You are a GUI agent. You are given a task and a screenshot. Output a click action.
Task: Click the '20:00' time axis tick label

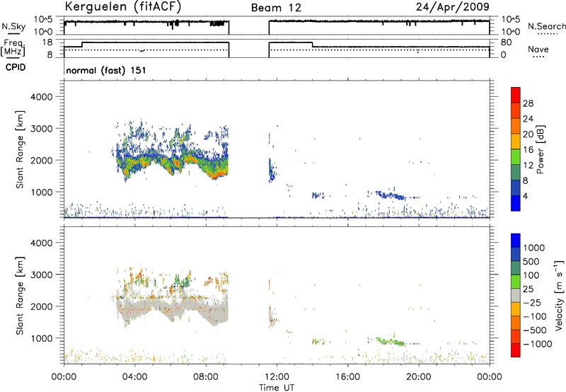(x=419, y=377)
